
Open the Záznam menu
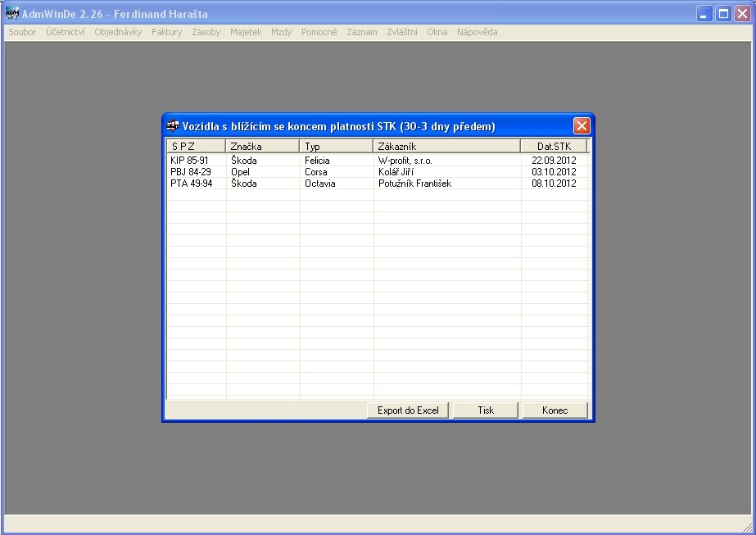pos(361,32)
